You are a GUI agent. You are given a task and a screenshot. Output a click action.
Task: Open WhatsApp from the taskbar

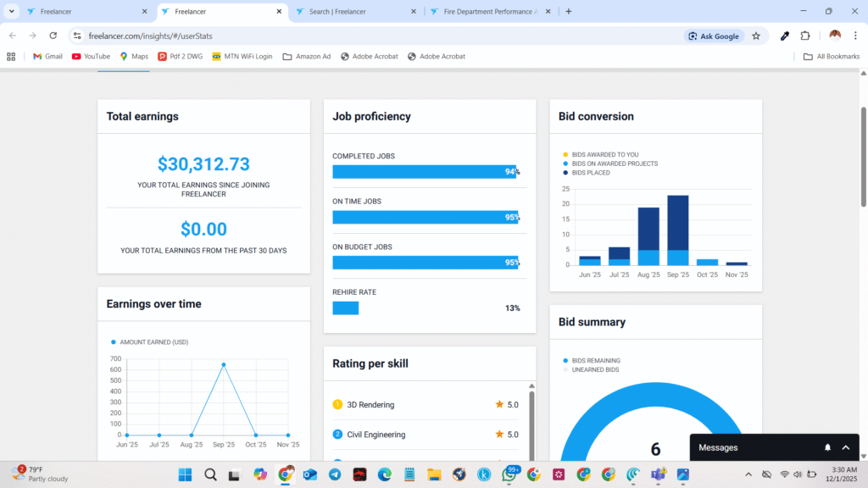(x=509, y=474)
